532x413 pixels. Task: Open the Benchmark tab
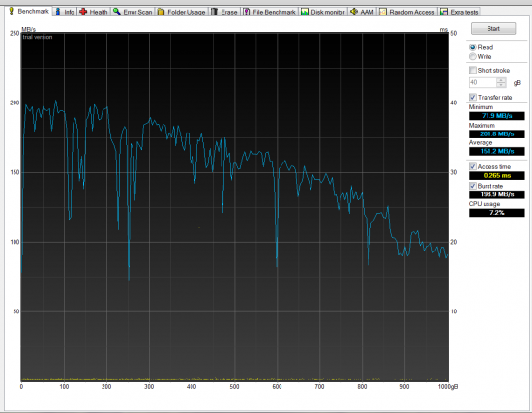(29, 11)
